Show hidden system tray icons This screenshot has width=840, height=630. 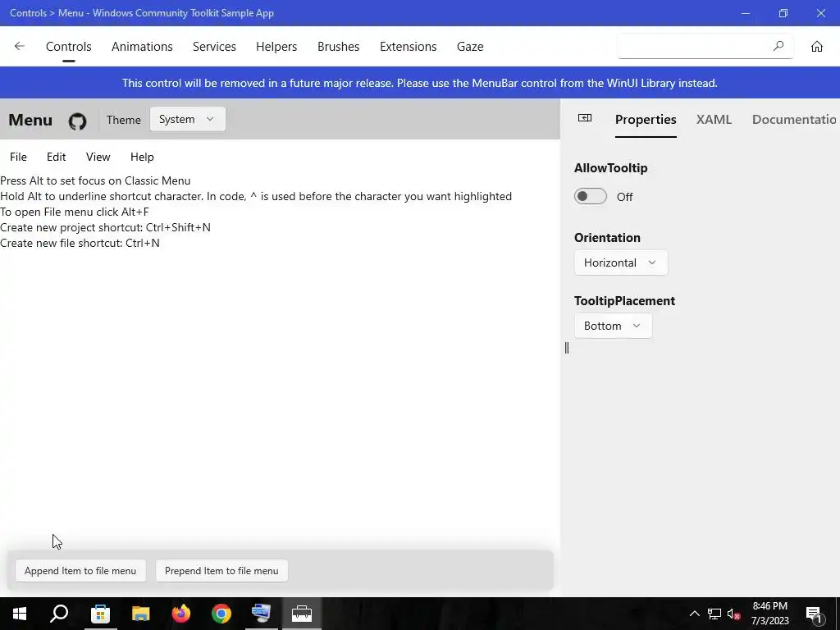(694, 614)
